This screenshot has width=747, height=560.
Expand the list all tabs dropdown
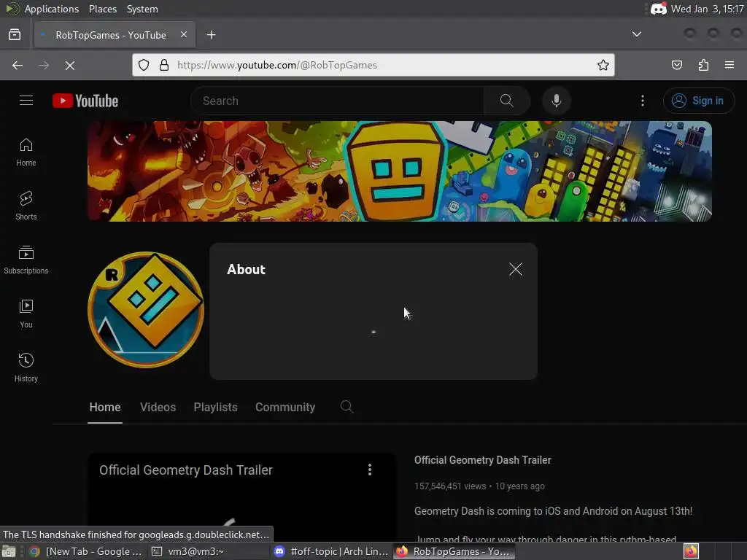point(636,34)
